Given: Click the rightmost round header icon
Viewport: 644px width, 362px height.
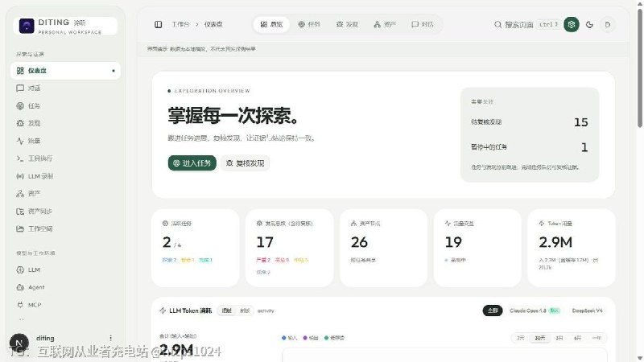Looking at the screenshot, I should coord(608,25).
